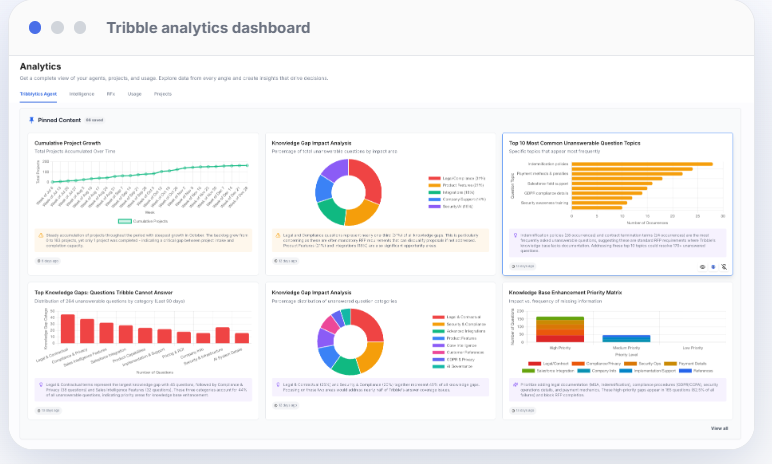Switch to the Intelligence tab
The height and width of the screenshot is (464, 772).
coord(81,94)
